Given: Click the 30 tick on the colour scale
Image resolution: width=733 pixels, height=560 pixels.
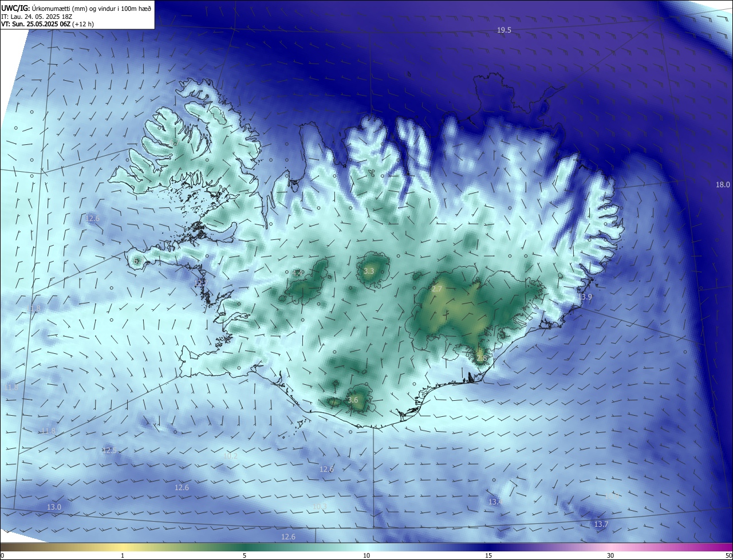Looking at the screenshot, I should [610, 556].
